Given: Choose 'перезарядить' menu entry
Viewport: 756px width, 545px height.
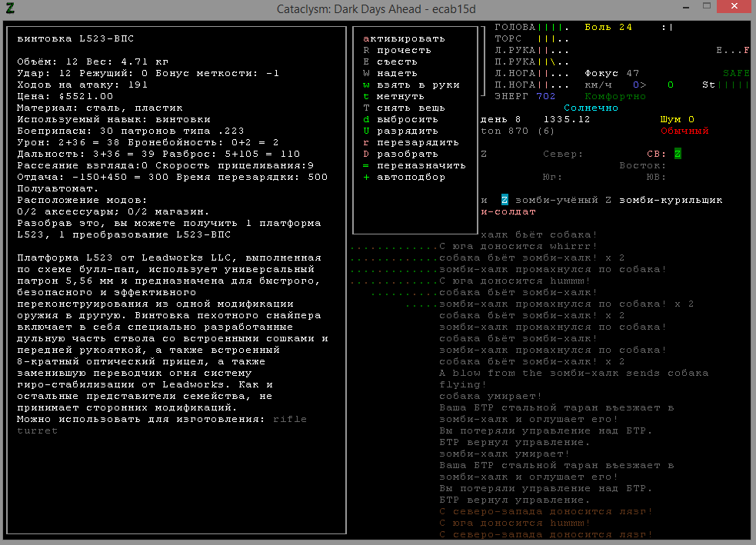Looking at the screenshot, I should coord(411,143).
